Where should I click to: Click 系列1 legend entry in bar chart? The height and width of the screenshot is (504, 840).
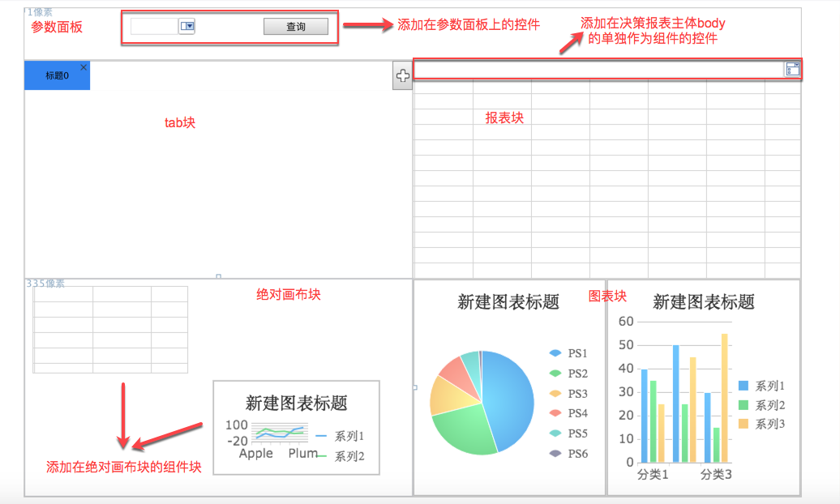762,386
